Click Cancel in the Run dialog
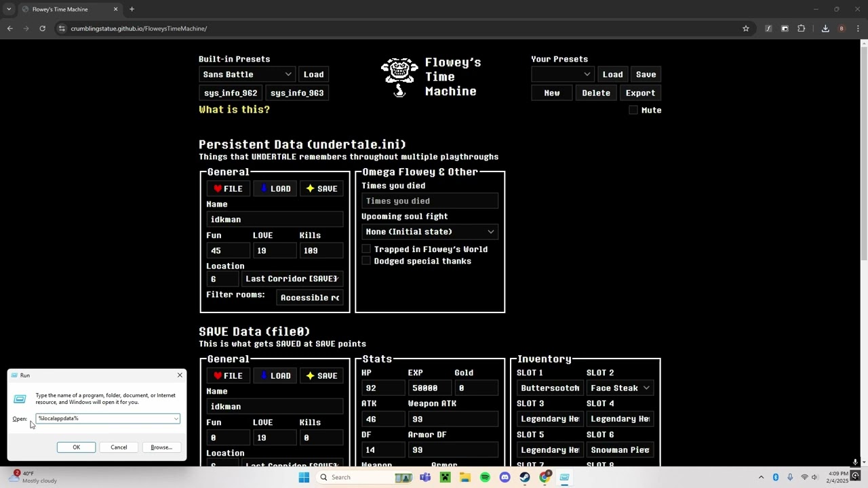The width and height of the screenshot is (868, 488). pos(119,447)
